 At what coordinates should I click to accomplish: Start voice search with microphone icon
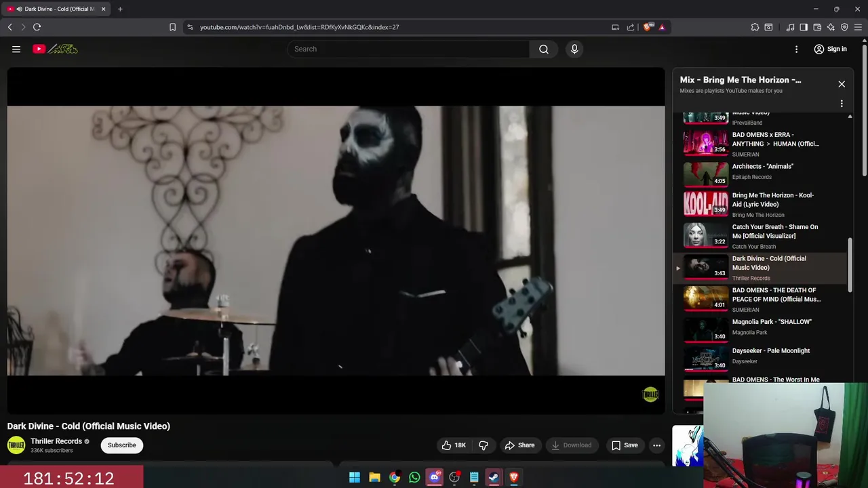(574, 49)
